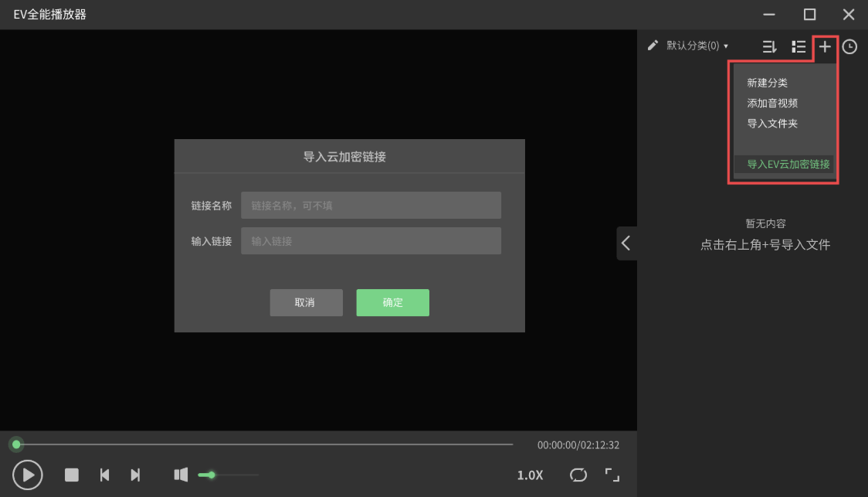Click the 1.0X playback speed toggle
The width and height of the screenshot is (868, 497).
530,475
